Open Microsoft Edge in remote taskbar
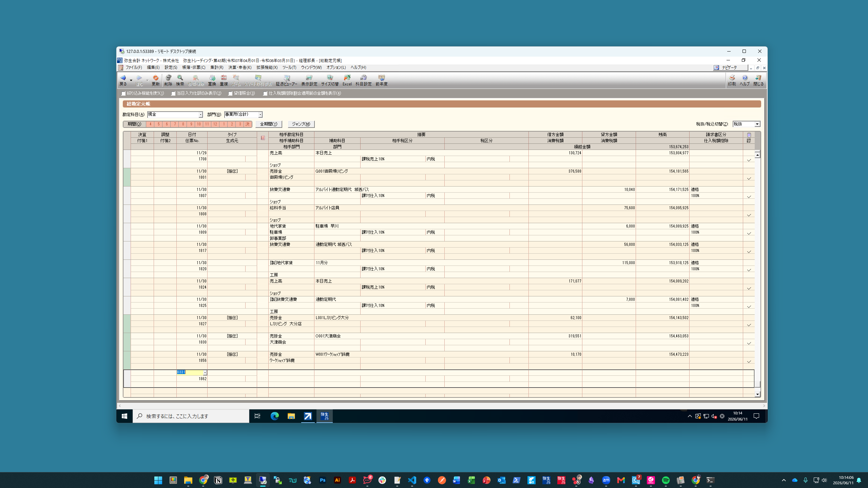 click(274, 416)
